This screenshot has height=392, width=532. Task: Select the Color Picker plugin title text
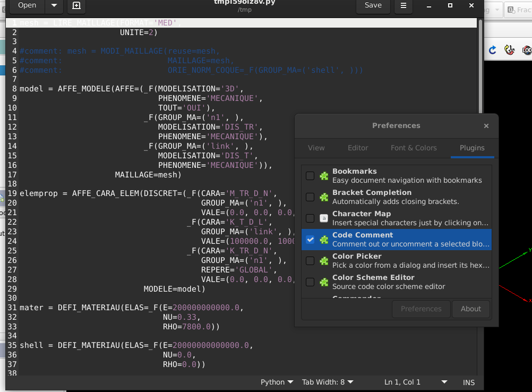(x=357, y=256)
